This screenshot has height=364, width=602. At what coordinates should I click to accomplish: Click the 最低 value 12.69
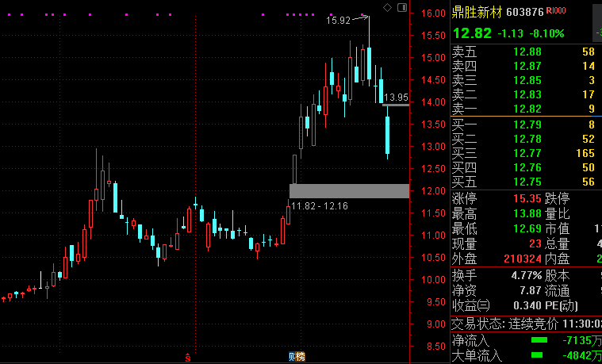[527, 229]
